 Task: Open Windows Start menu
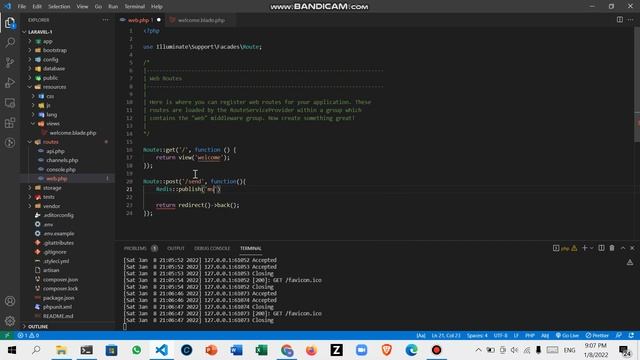click(x=11, y=350)
